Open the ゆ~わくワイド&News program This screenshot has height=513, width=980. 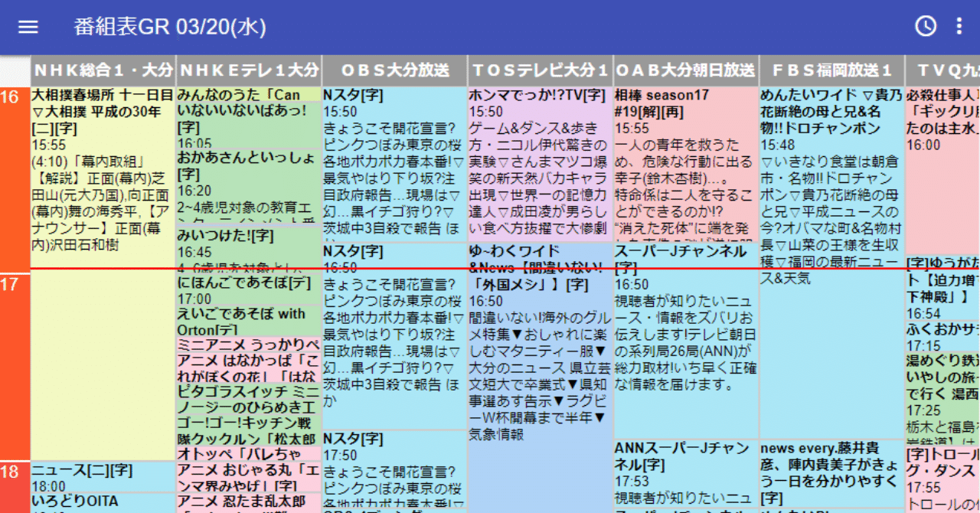[x=541, y=378]
